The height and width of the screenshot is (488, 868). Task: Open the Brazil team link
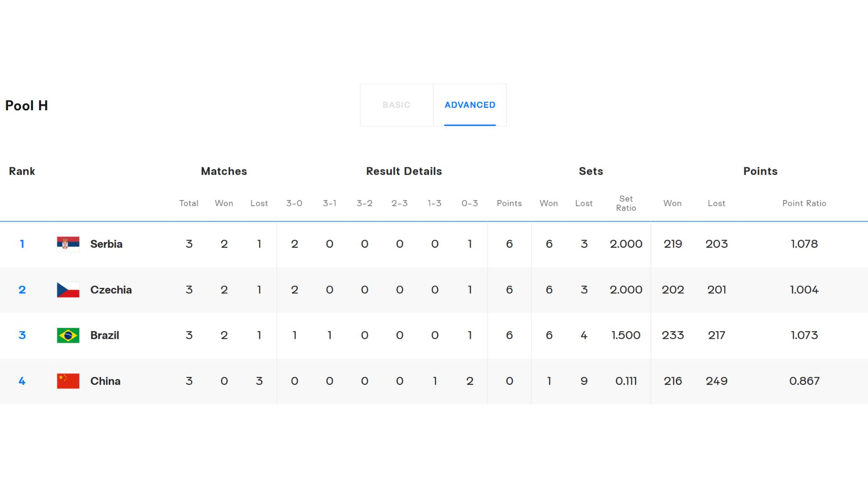[x=104, y=335]
